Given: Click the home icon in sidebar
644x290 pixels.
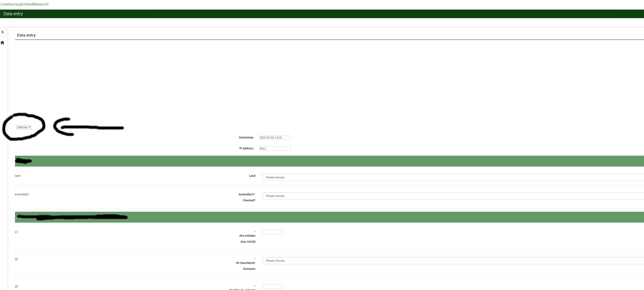Looking at the screenshot, I should point(2,43).
